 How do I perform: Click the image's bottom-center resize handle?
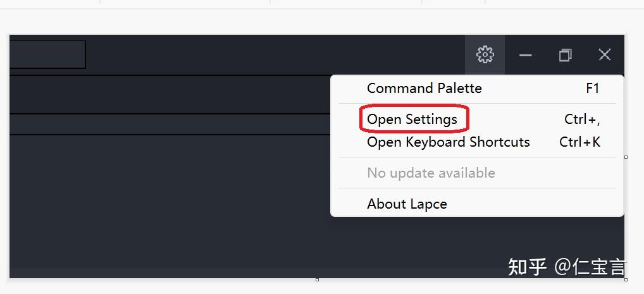click(317, 279)
